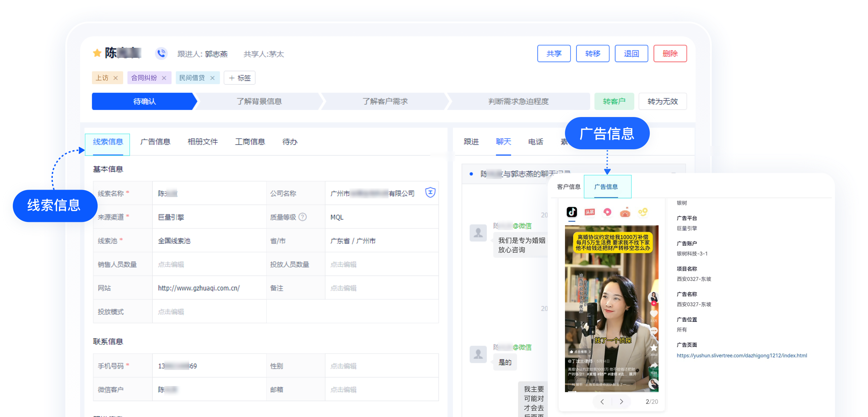Click the shield icon next to company name

click(x=430, y=192)
